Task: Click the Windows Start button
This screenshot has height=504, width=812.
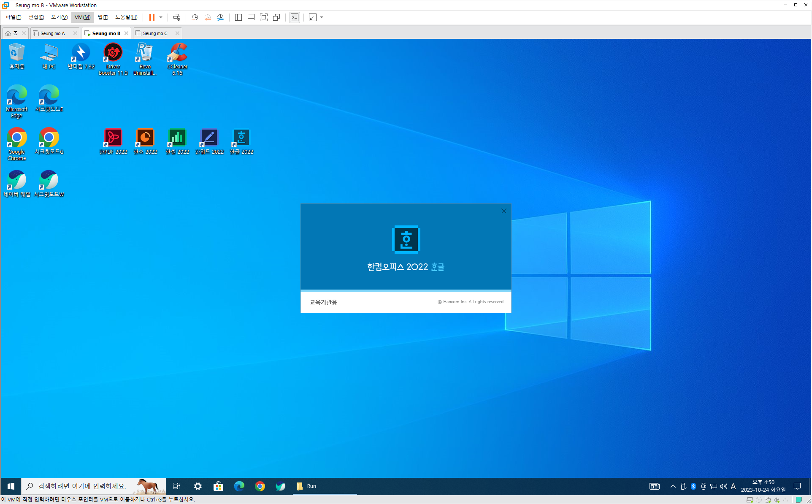Action: click(11, 486)
